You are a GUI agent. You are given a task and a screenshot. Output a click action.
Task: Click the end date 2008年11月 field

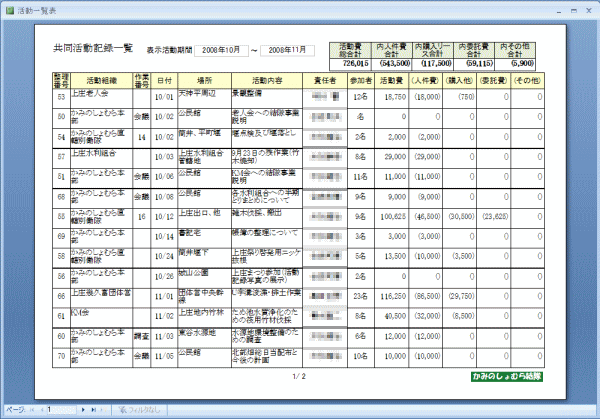click(289, 49)
